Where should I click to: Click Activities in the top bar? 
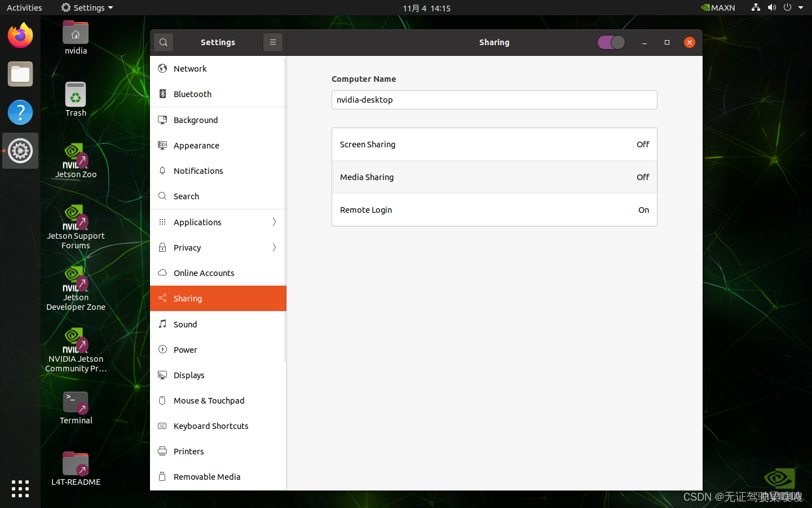[x=24, y=7]
